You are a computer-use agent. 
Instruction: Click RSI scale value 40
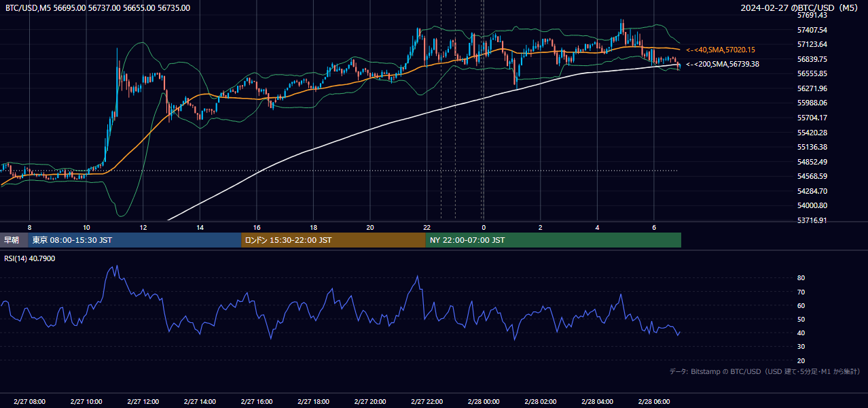click(x=801, y=333)
